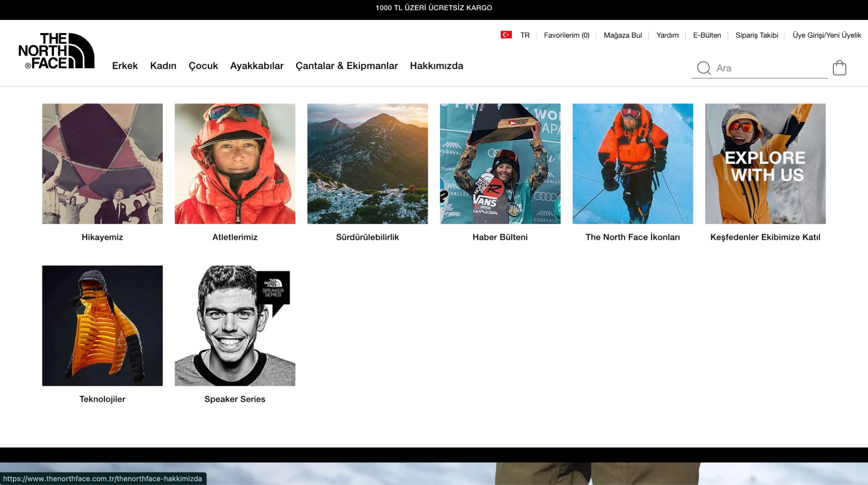Image resolution: width=868 pixels, height=485 pixels.
Task: Open the Kadın menu
Action: (x=163, y=66)
